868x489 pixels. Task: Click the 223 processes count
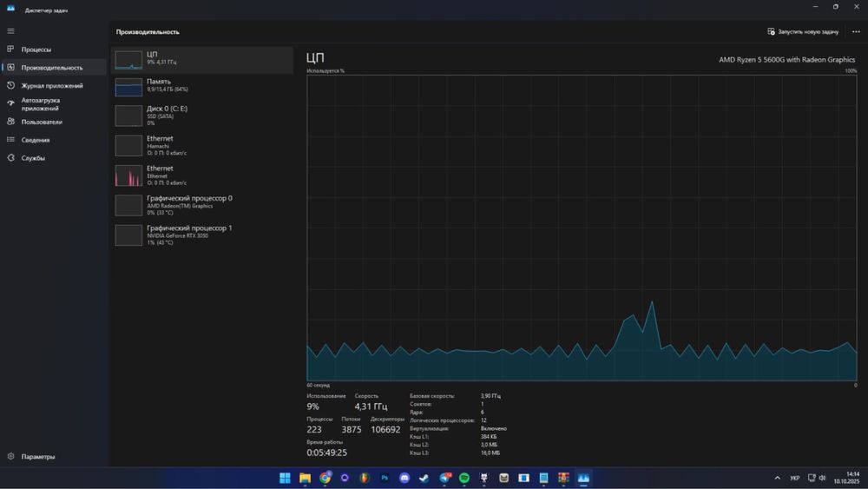click(314, 430)
